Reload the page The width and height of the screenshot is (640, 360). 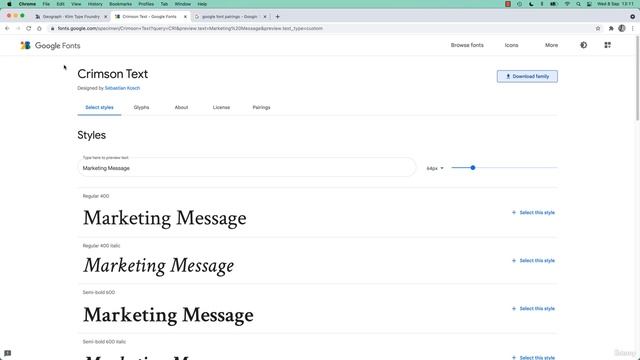[x=29, y=28]
